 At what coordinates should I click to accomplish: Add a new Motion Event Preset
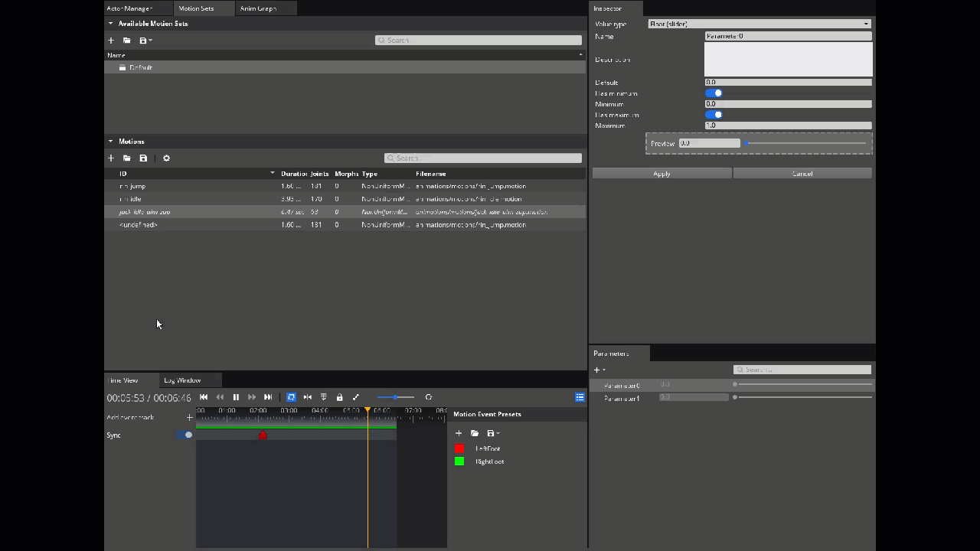459,433
